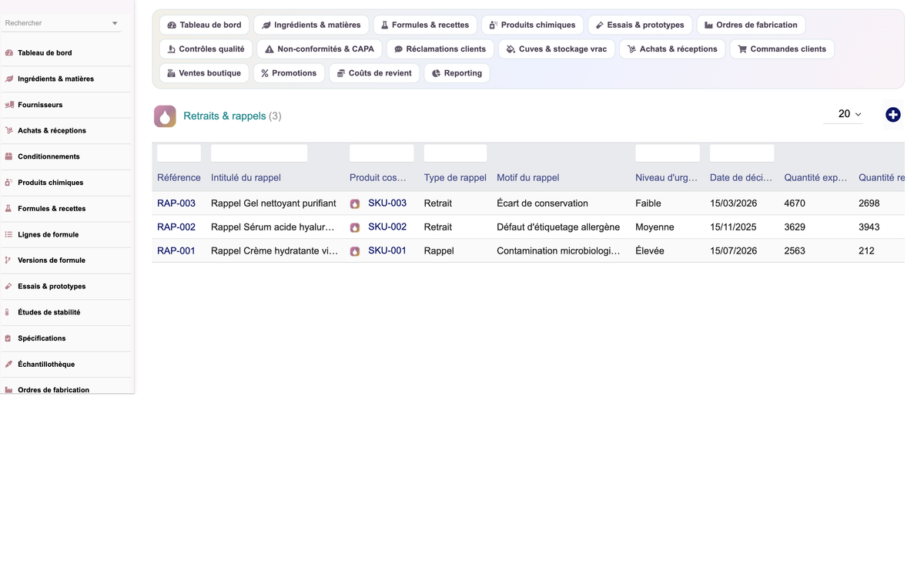This screenshot has height=578, width=924.
Task: Open the Contrôles qualité tab
Action: point(206,49)
